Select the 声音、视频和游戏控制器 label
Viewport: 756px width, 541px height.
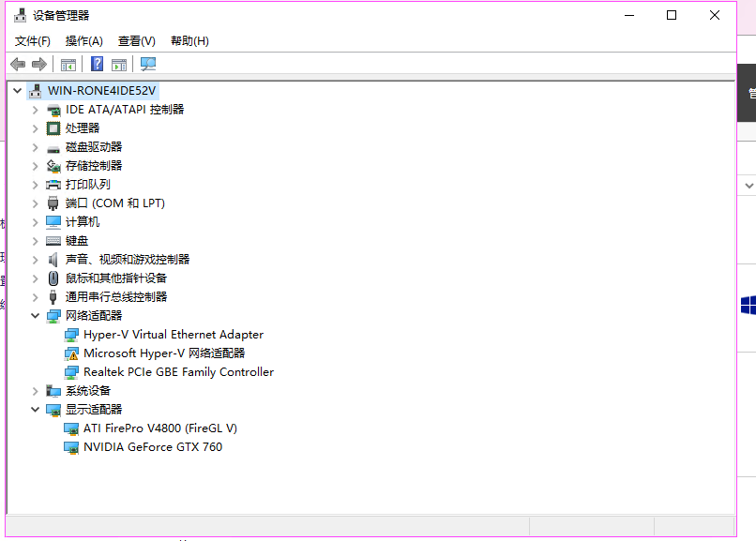click(128, 260)
